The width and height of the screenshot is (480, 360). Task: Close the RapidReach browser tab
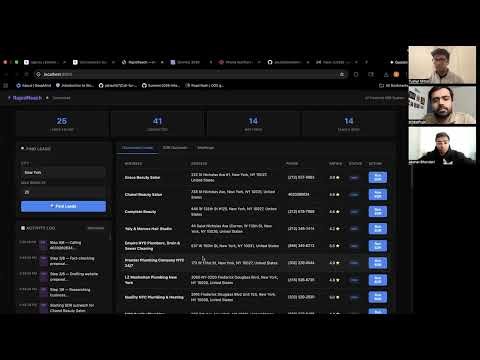click(x=162, y=62)
